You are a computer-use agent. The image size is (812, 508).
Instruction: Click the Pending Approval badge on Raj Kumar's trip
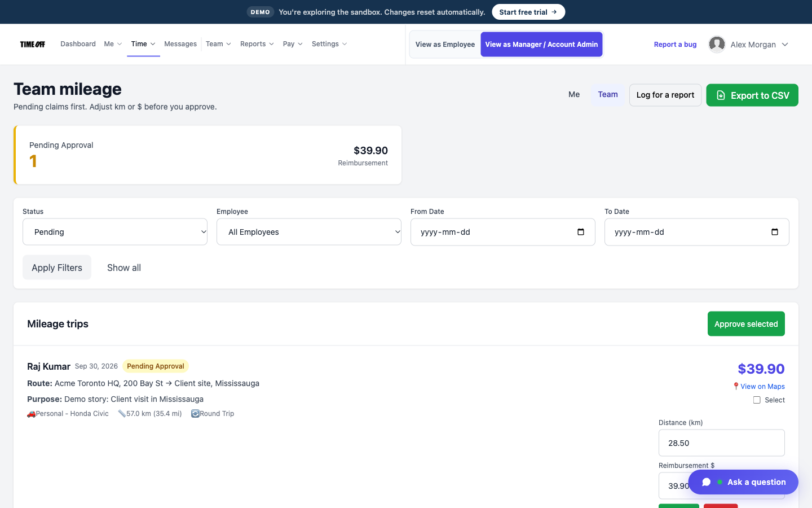[x=156, y=366]
